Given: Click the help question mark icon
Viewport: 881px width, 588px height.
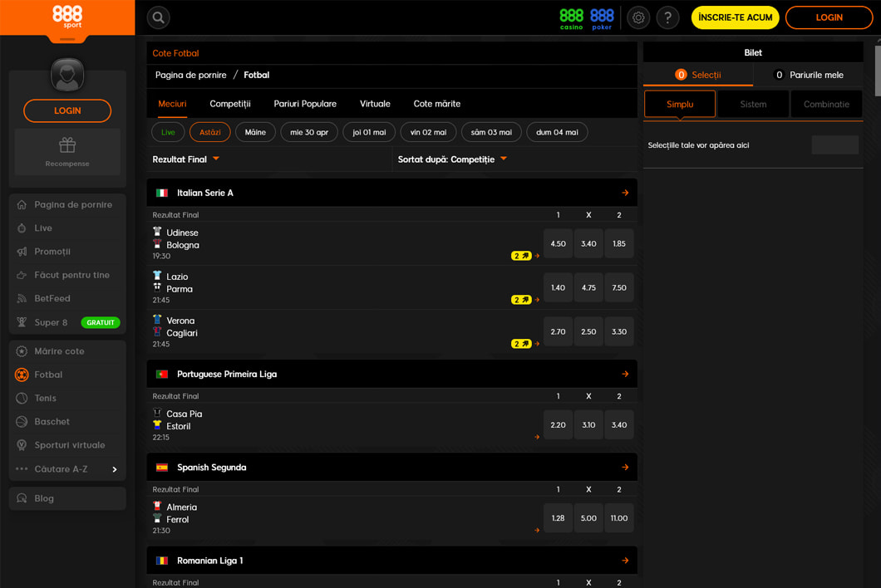Looking at the screenshot, I should (x=667, y=17).
